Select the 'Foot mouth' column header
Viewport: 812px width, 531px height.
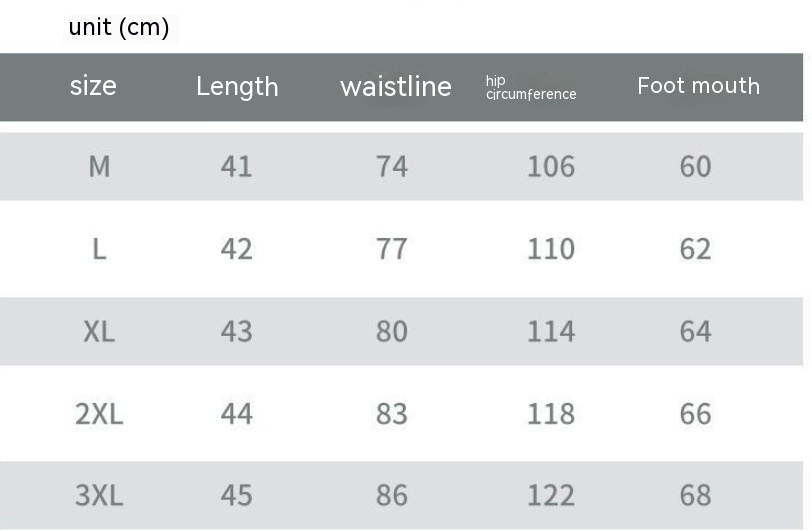(698, 86)
